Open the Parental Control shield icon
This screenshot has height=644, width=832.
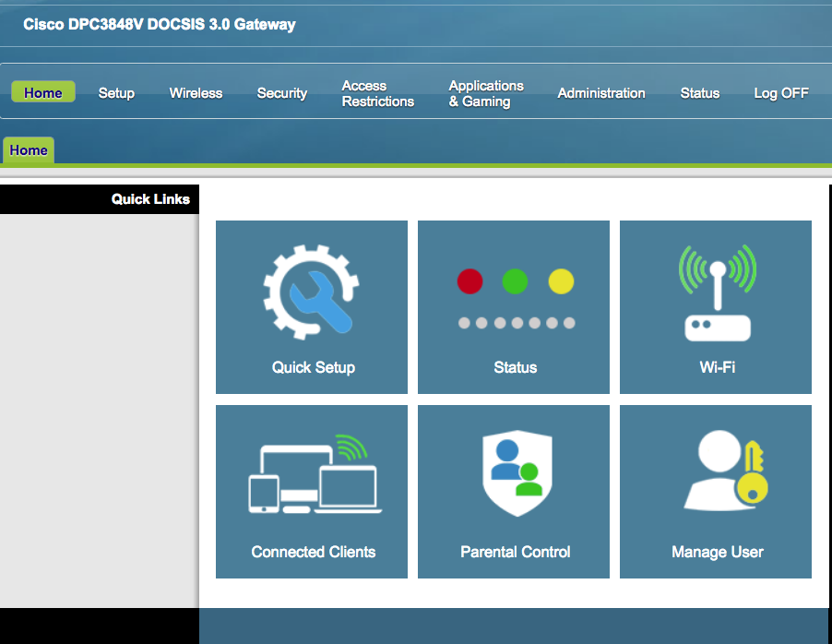pyautogui.click(x=517, y=473)
